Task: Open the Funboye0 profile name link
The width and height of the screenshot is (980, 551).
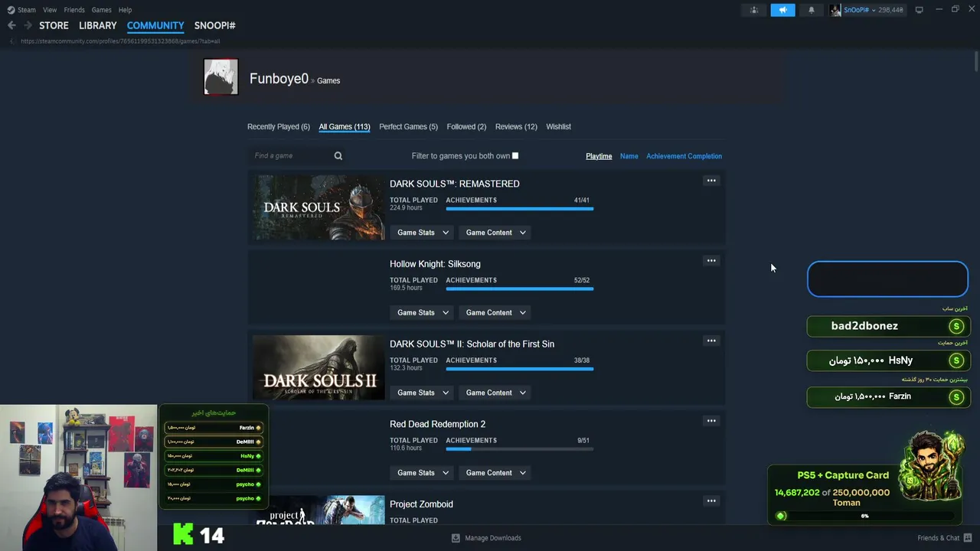Action: 279,79
